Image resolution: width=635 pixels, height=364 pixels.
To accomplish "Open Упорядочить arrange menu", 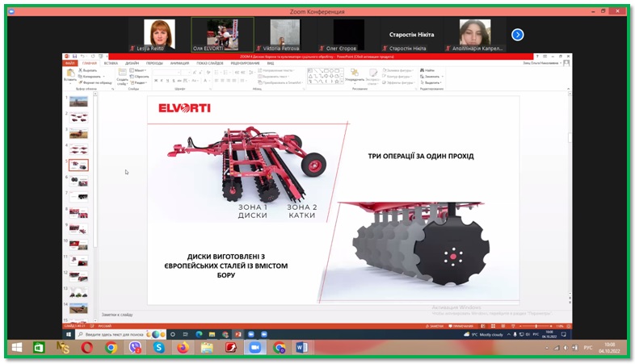I will [355, 75].
